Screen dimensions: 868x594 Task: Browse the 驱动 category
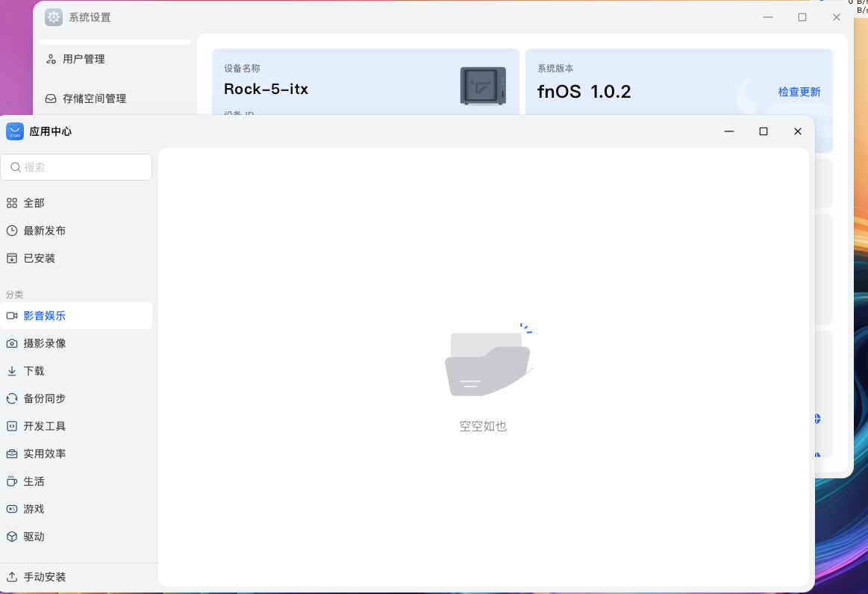(x=76, y=537)
